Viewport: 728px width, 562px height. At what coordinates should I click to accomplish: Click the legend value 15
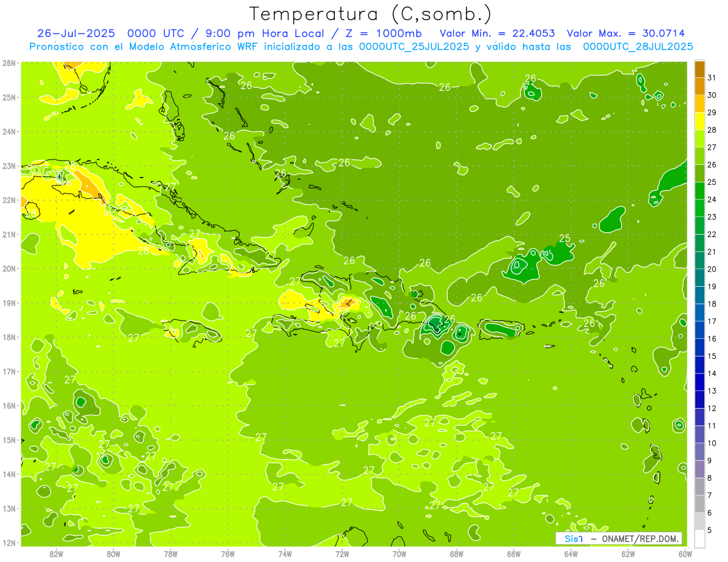click(712, 356)
